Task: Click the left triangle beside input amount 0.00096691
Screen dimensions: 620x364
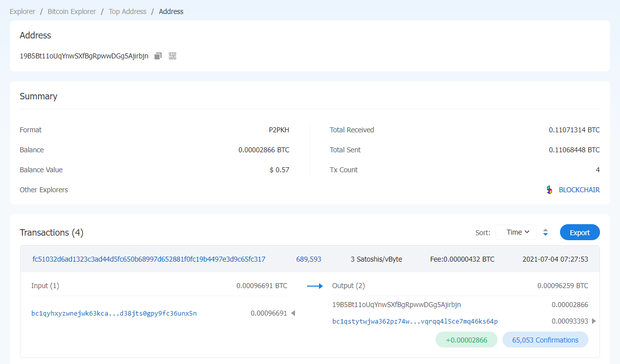Action: pos(293,313)
